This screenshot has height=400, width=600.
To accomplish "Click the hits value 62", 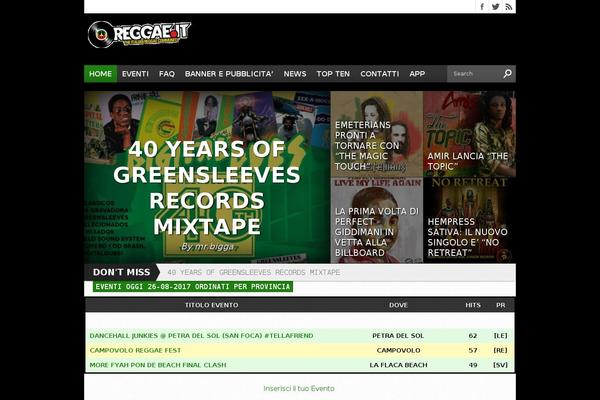I will point(473,336).
